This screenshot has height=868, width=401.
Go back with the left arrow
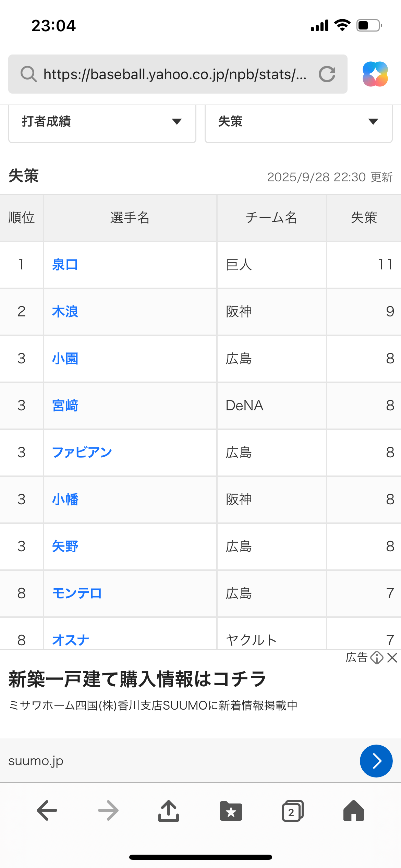47,810
